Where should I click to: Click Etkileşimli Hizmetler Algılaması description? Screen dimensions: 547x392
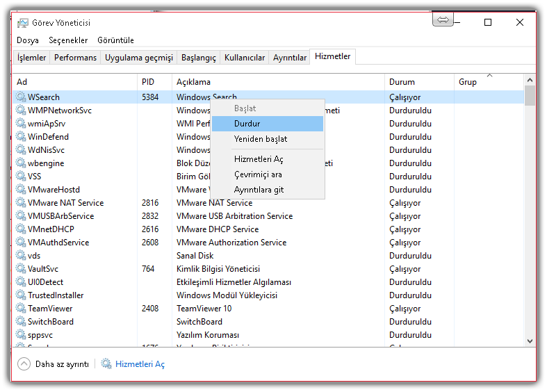(234, 281)
